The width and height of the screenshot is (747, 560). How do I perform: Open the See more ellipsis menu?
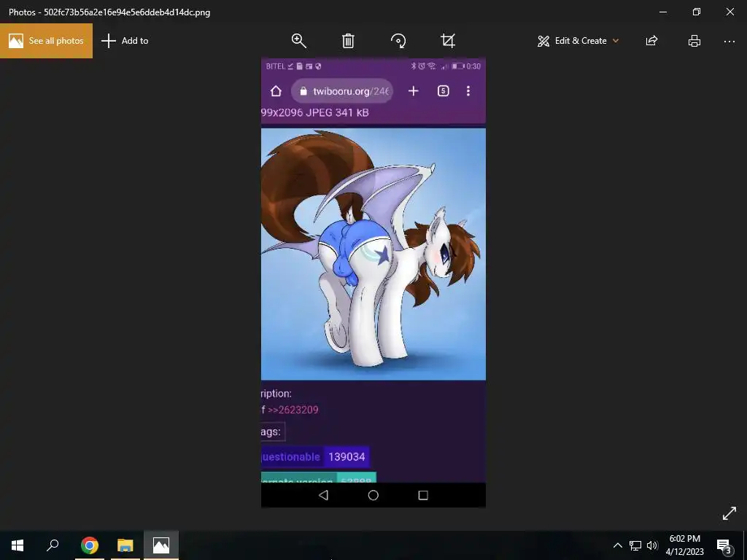[x=729, y=42]
